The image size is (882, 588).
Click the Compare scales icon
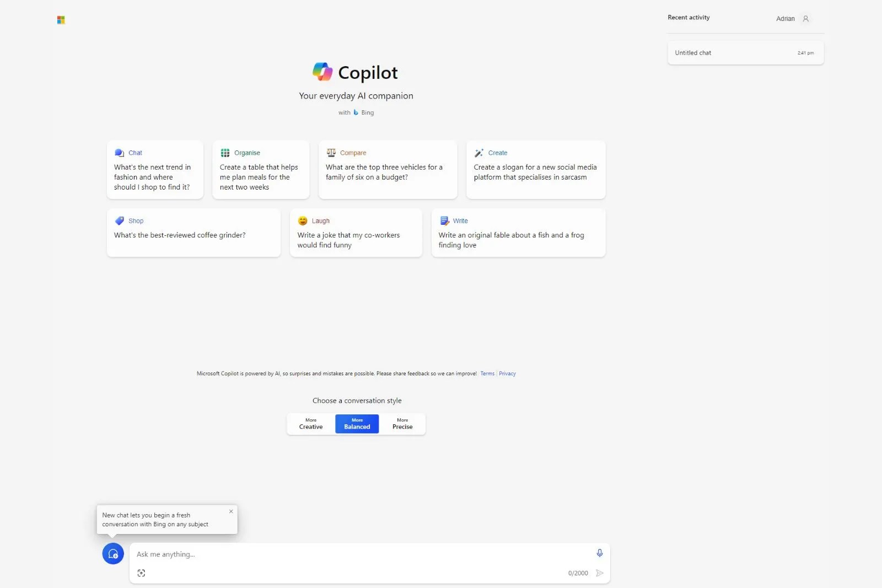coord(331,153)
